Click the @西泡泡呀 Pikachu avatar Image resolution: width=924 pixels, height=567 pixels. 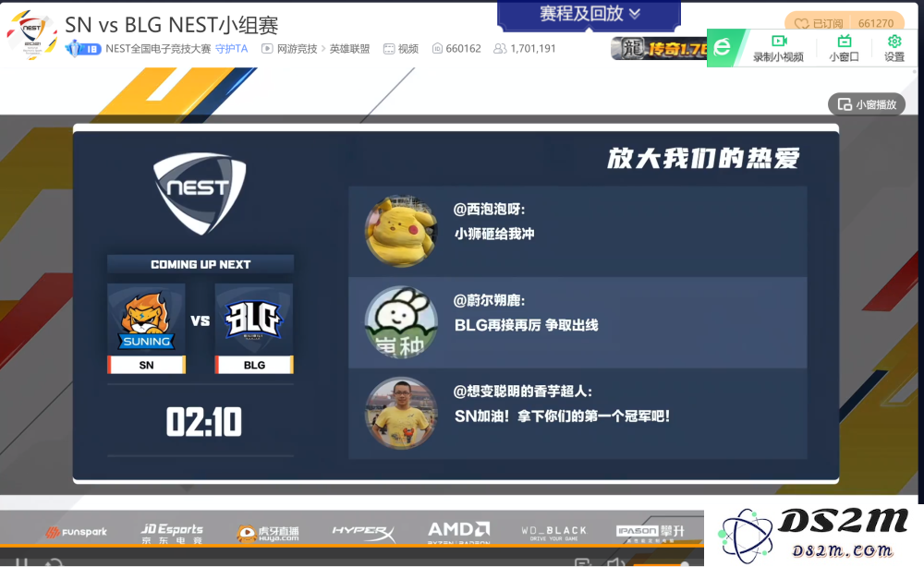click(401, 232)
